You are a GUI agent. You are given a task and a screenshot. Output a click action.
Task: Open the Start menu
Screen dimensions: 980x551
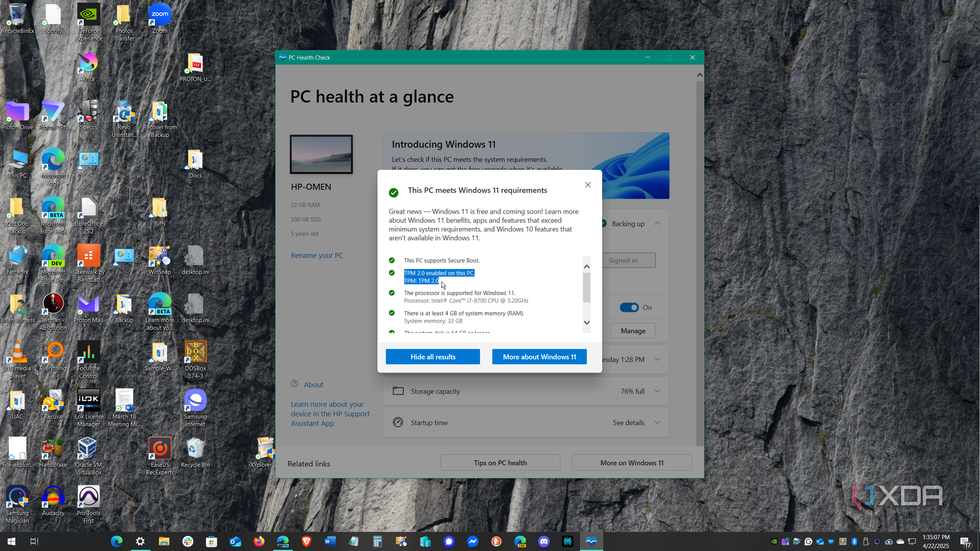[11, 541]
